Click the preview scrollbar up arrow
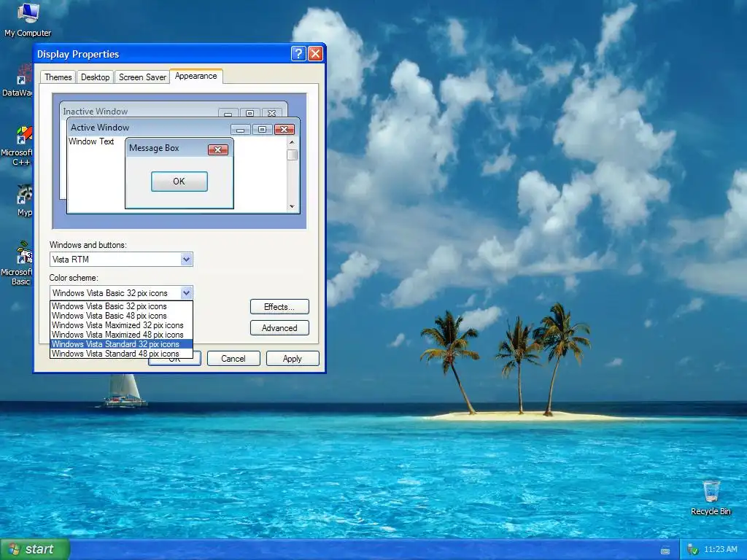 [x=292, y=142]
